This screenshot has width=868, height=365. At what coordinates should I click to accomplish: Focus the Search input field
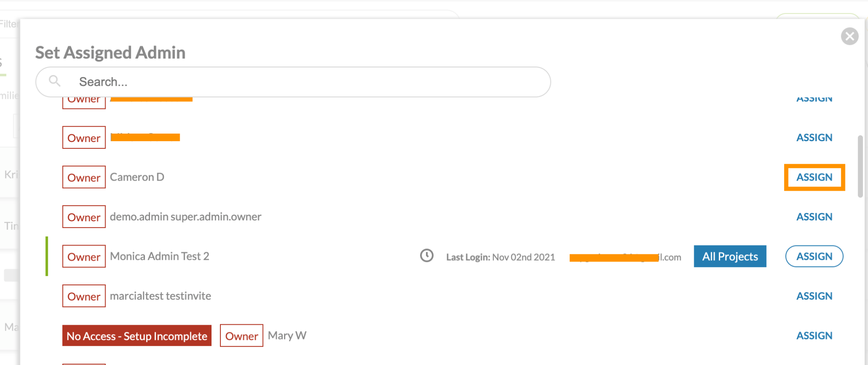[x=293, y=82]
